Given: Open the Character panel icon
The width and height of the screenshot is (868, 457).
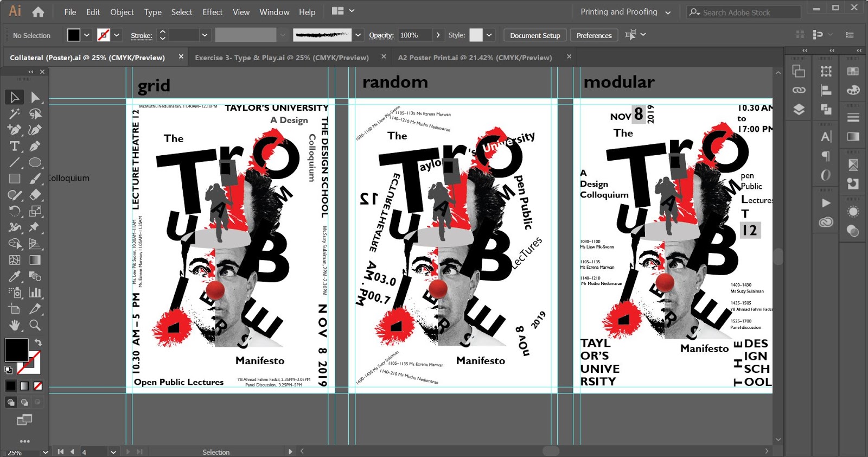Looking at the screenshot, I should point(826,137).
